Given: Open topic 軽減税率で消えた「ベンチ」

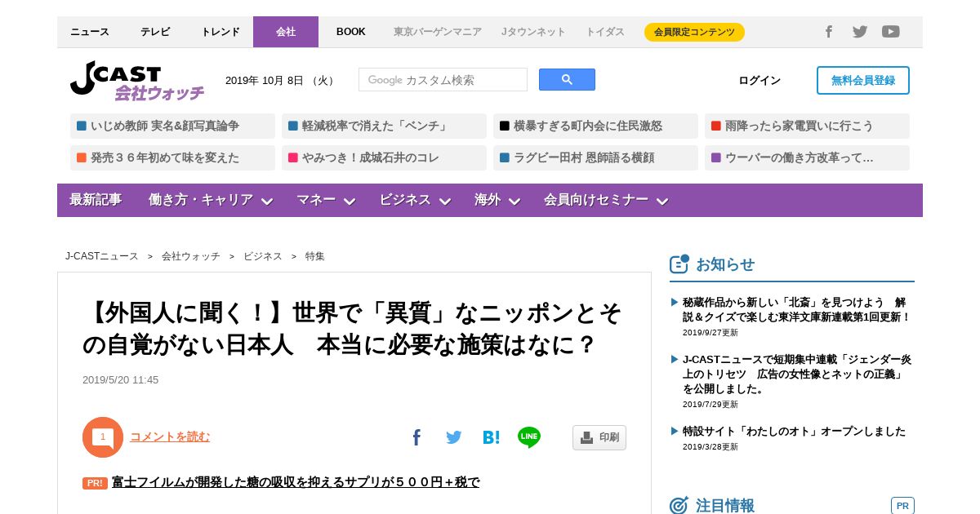Looking at the screenshot, I should [x=384, y=126].
